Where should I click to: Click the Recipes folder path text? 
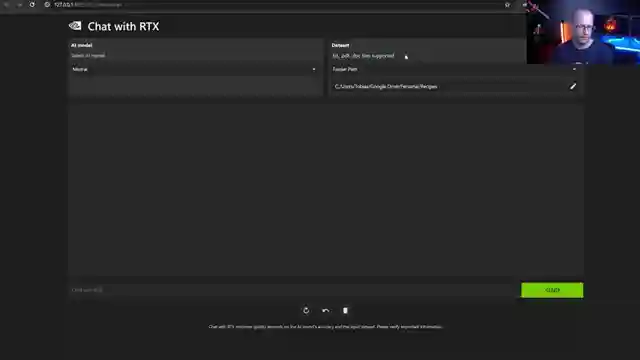tap(386, 87)
